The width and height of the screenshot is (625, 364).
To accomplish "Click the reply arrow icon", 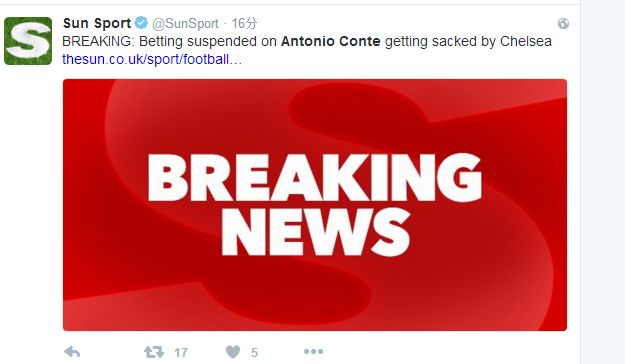I will pos(72,352).
